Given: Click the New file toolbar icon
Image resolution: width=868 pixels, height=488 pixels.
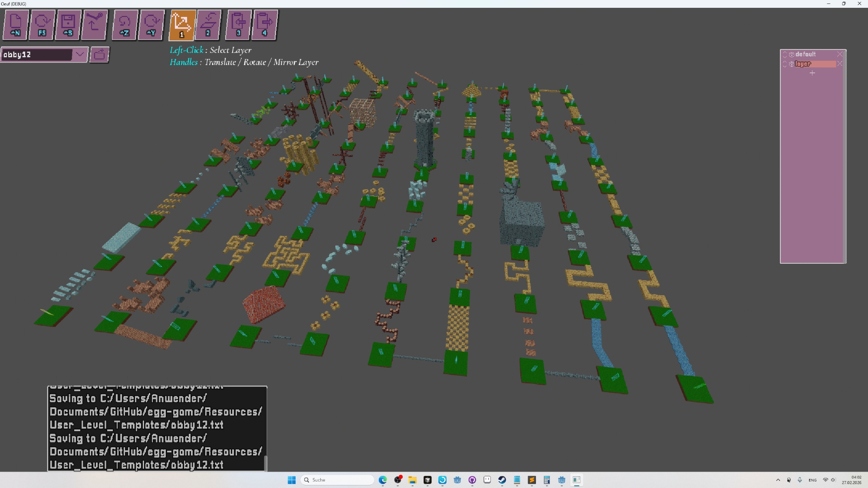Looking at the screenshot, I should pos(16,25).
